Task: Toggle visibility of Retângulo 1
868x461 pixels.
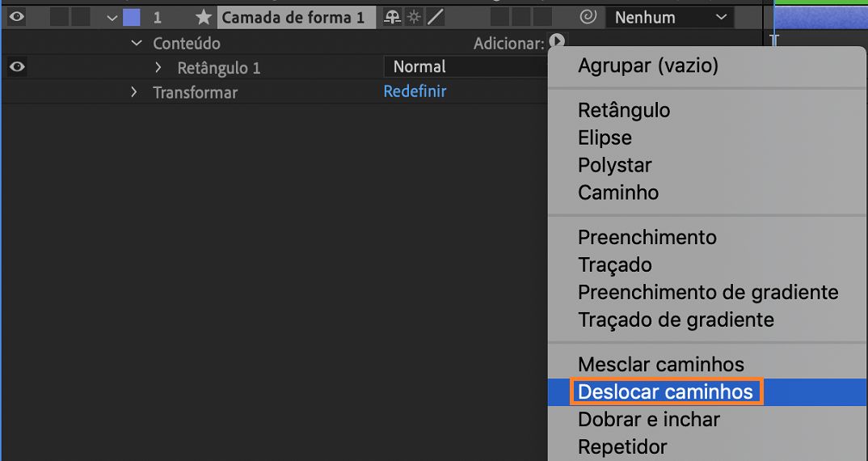Action: (x=16, y=67)
